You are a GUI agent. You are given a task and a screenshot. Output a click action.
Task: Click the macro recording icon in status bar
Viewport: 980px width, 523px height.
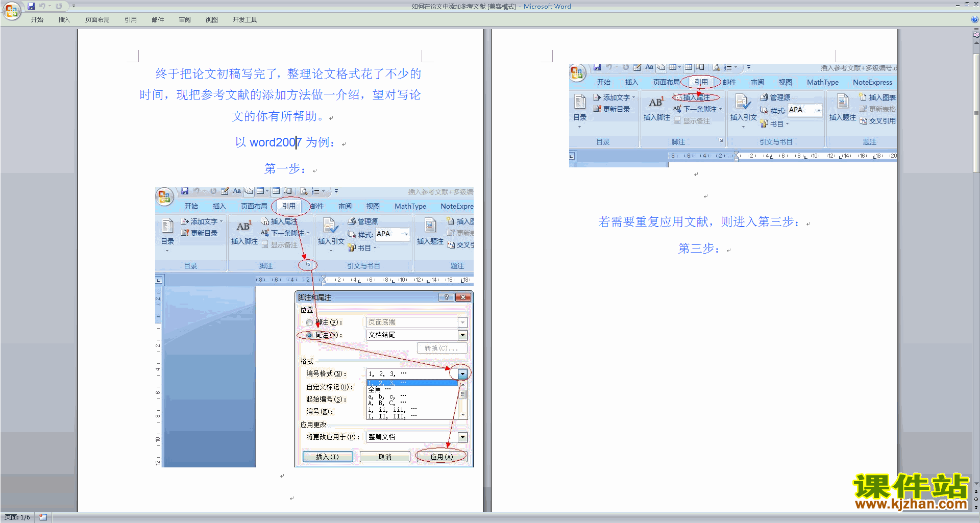coord(43,517)
